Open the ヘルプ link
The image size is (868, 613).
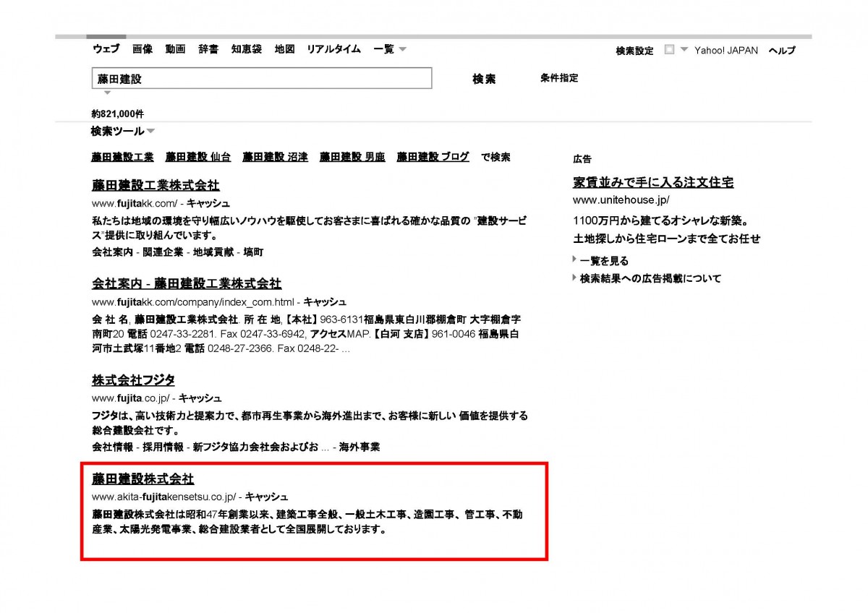[781, 51]
